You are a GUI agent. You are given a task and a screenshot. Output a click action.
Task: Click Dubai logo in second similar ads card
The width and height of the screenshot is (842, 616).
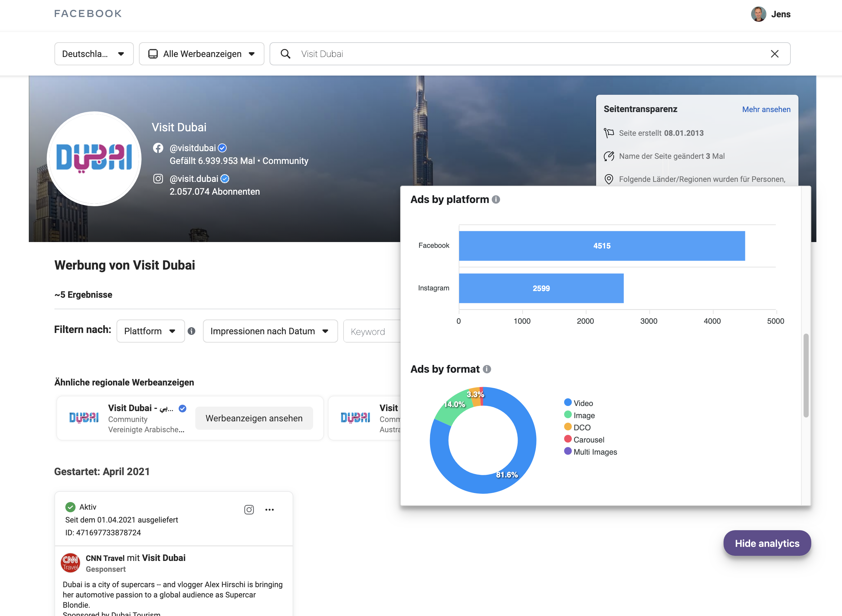coord(355,418)
